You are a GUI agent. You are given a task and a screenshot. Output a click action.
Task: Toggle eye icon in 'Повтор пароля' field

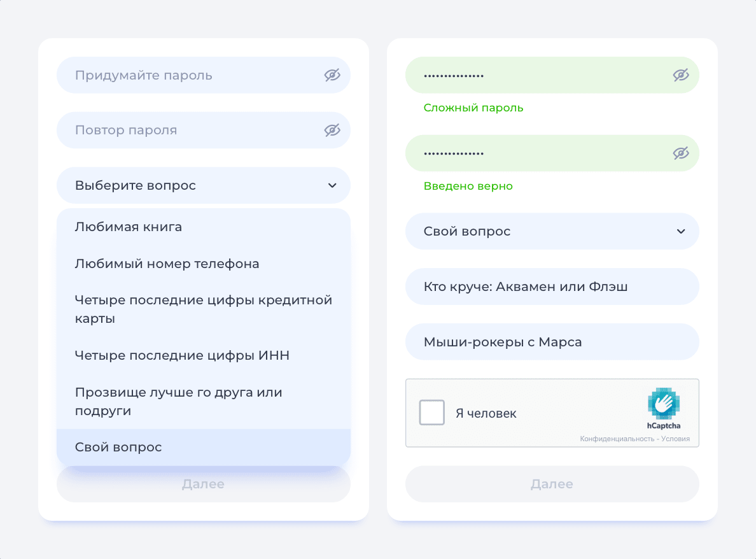(x=332, y=131)
